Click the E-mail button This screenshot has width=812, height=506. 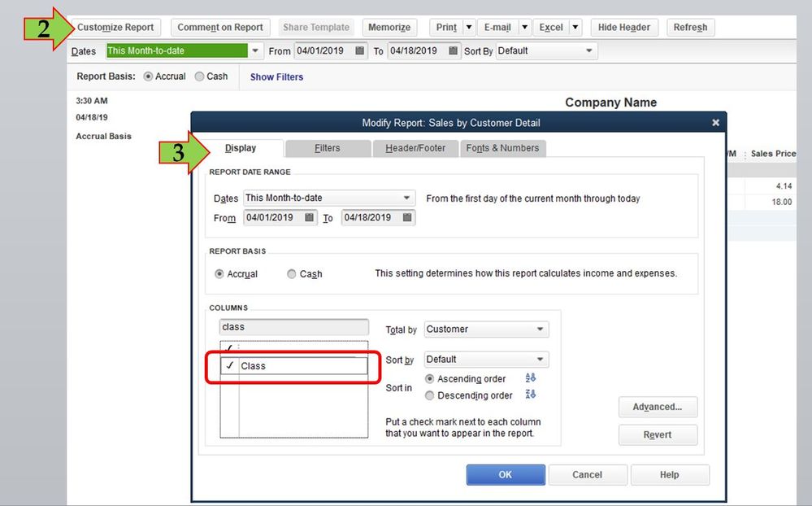point(497,28)
